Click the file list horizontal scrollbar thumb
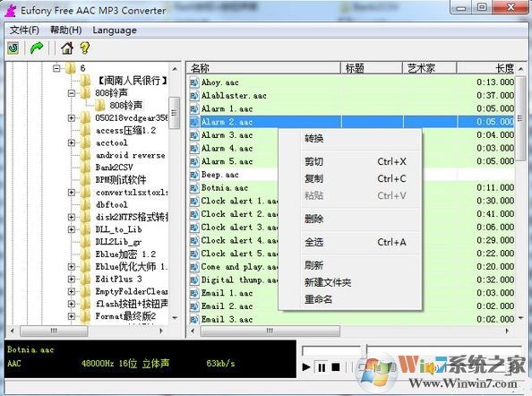Image resolution: width=532 pixels, height=396 pixels. (270, 331)
